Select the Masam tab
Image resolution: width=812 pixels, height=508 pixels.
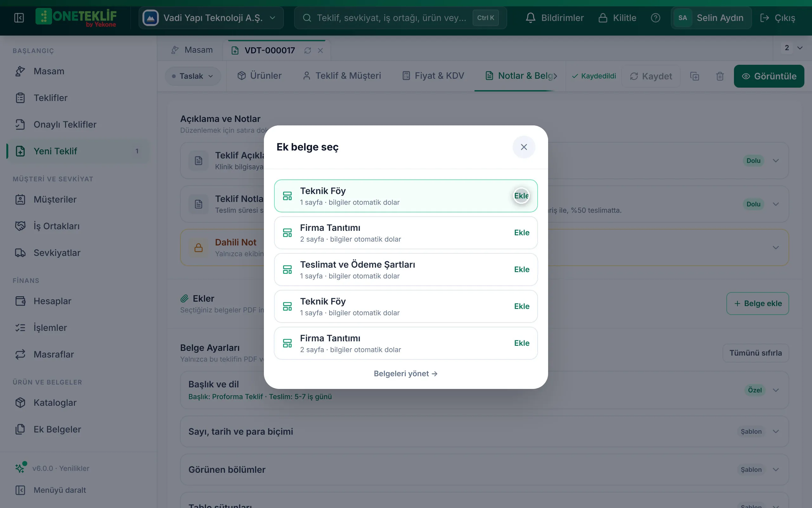[192, 50]
